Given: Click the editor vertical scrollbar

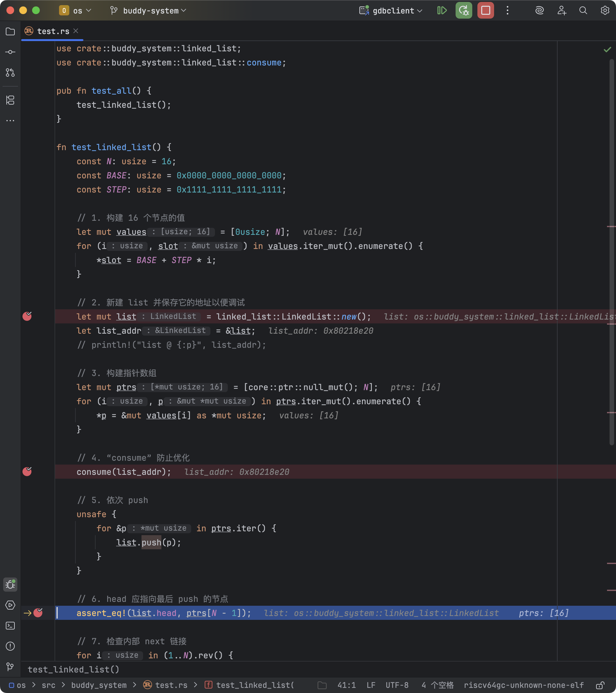Looking at the screenshot, I should pos(612,252).
